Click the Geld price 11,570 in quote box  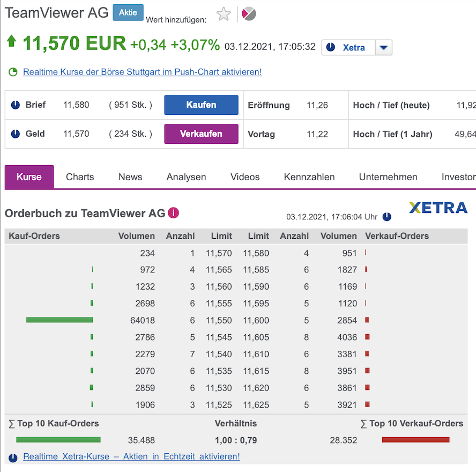pos(76,134)
